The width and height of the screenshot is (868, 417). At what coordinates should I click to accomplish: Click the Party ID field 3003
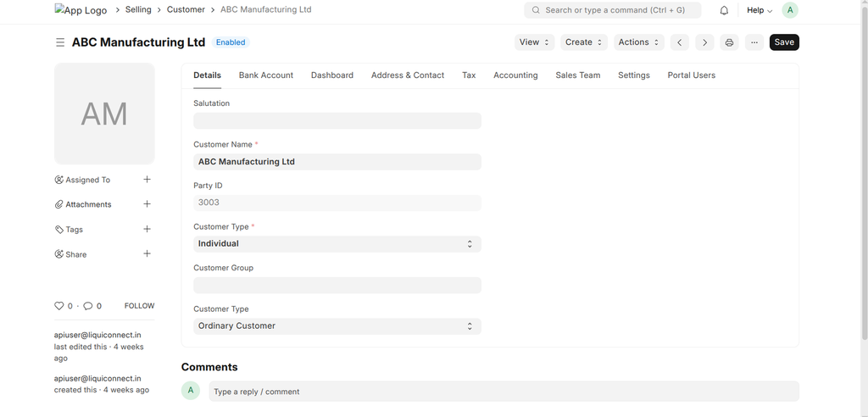coord(337,203)
